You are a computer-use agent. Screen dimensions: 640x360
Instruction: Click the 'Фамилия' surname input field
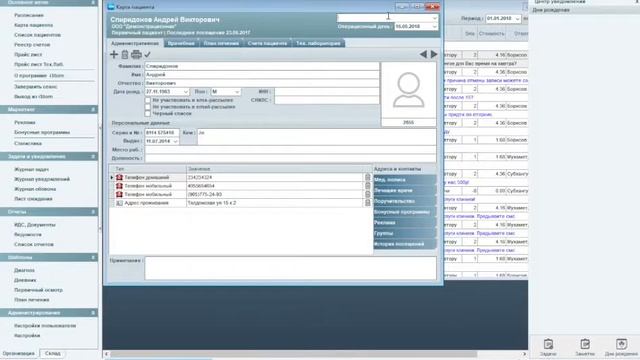[x=262, y=66]
